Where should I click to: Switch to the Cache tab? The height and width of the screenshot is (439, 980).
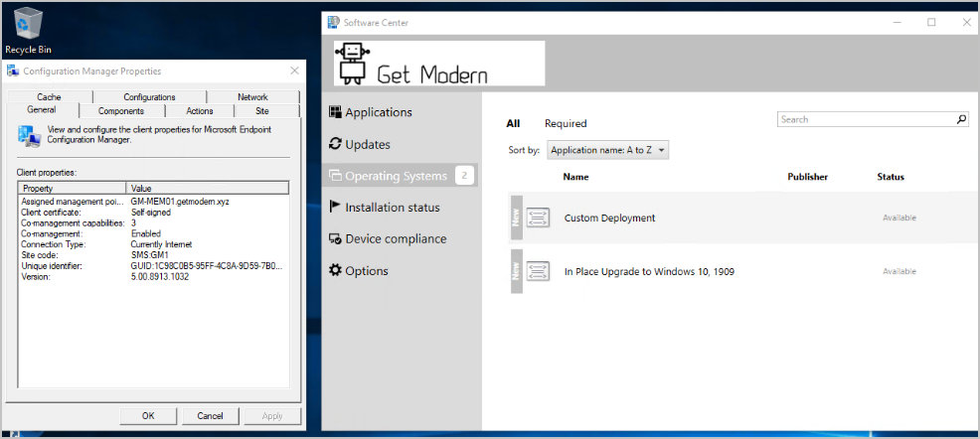point(50,96)
